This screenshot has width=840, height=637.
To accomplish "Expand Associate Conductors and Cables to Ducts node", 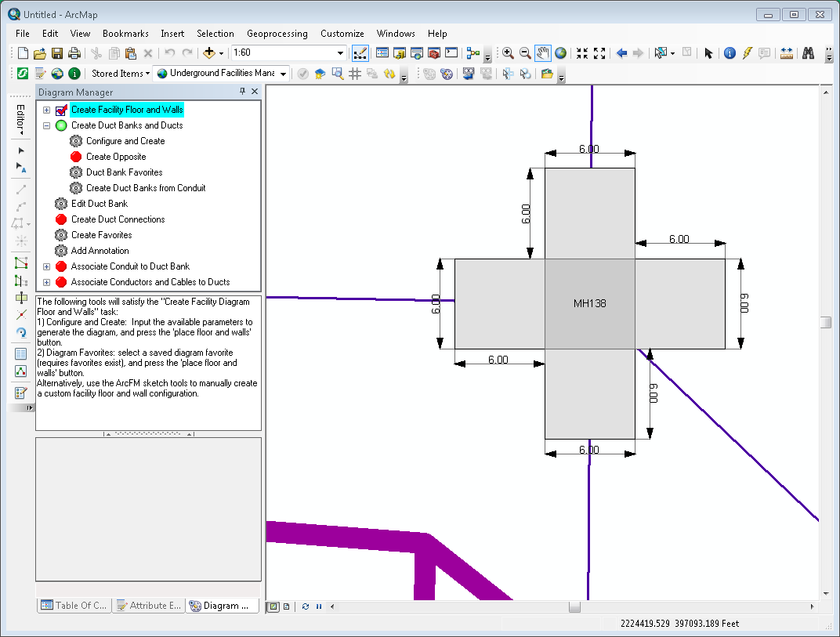I will (46, 282).
